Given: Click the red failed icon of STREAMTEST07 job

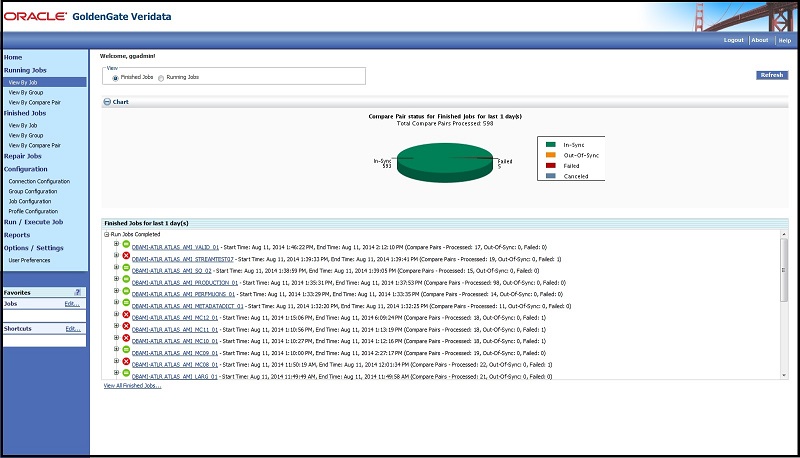Looking at the screenshot, I should click(126, 256).
